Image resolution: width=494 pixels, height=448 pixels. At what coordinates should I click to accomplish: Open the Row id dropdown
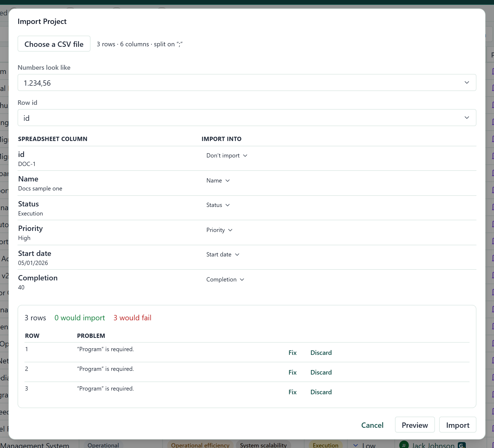[x=247, y=118]
